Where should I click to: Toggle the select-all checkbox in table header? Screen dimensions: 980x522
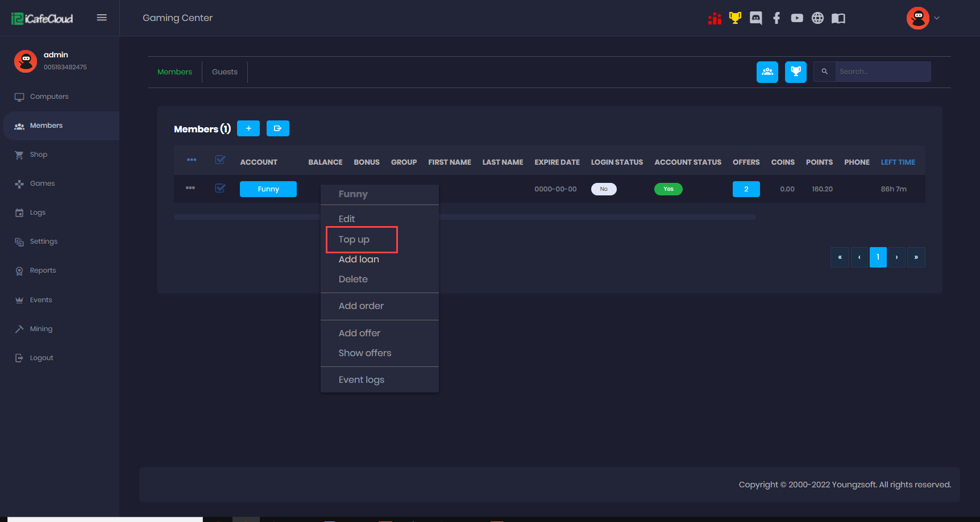click(x=220, y=160)
